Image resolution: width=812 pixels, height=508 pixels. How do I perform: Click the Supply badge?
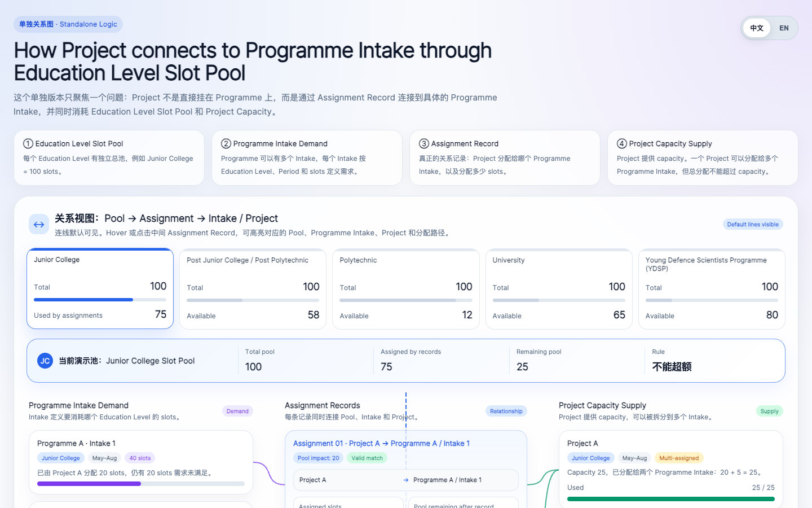769,411
